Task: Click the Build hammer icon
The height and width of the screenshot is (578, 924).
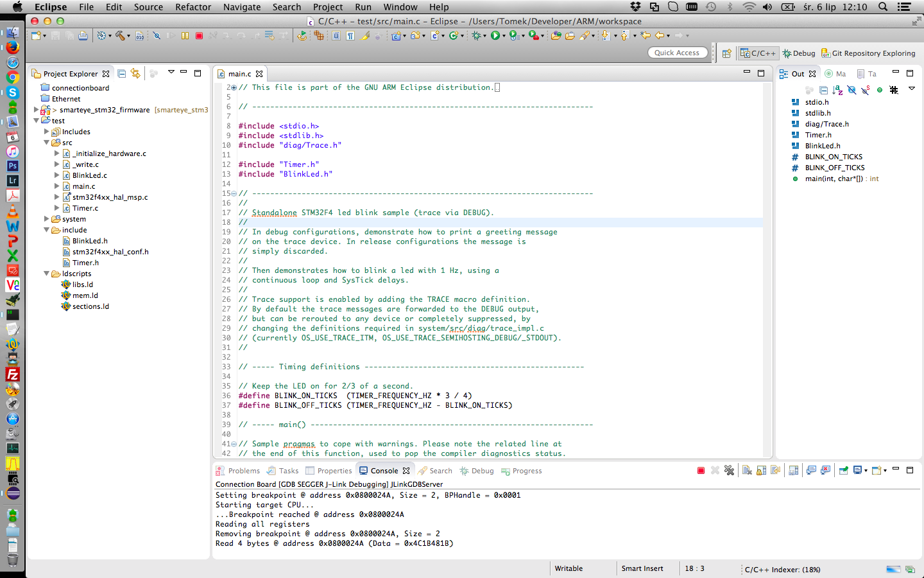Action: [x=119, y=36]
